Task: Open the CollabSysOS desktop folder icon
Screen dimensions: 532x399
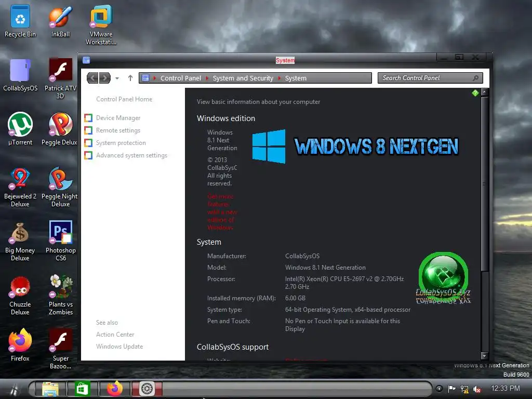Action: 20,75
